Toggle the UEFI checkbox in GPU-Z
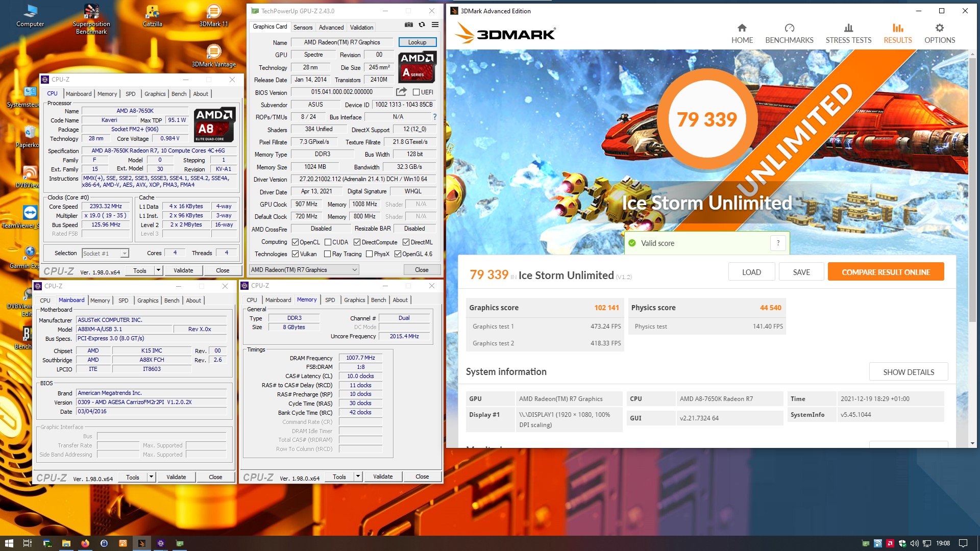Screen dimensions: 980x551 click(x=416, y=92)
